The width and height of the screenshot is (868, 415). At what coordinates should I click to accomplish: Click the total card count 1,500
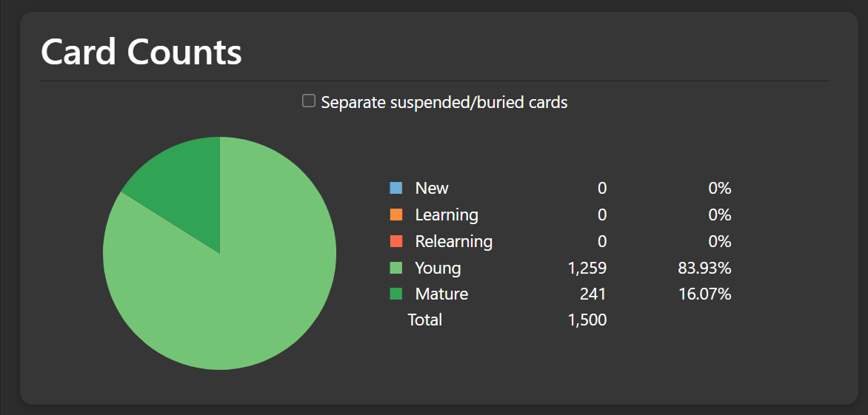[587, 320]
